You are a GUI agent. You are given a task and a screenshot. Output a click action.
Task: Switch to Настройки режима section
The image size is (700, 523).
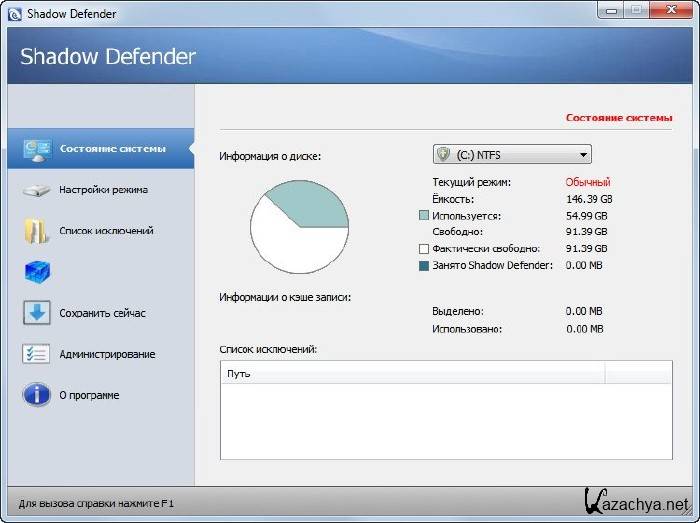tap(103, 190)
